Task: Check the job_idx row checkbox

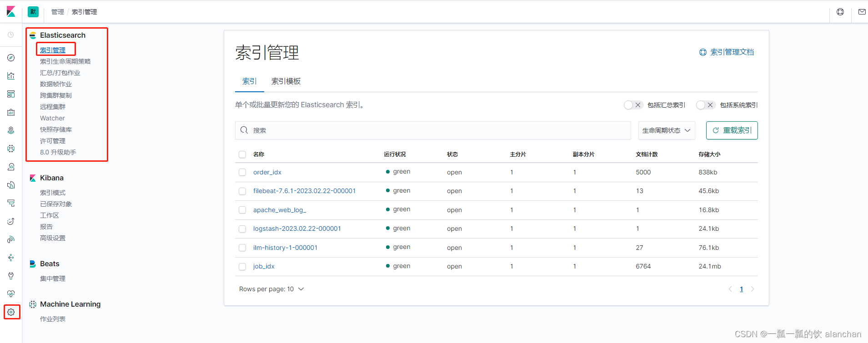Action: pos(242,267)
